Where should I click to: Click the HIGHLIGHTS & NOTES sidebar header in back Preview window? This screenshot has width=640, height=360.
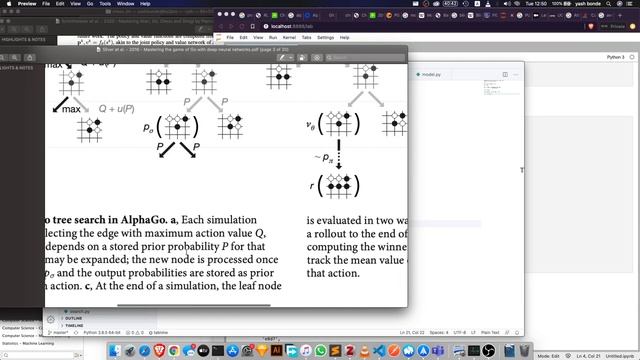click(24, 40)
